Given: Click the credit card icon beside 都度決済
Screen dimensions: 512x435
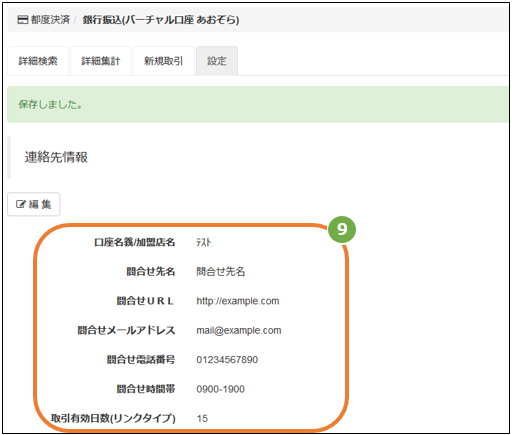Looking at the screenshot, I should pos(23,20).
